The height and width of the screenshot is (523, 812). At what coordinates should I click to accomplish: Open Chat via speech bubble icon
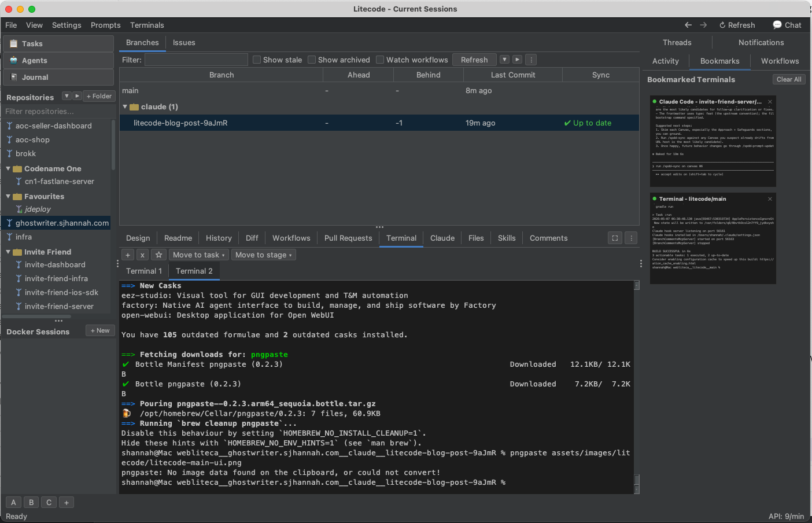click(x=777, y=25)
